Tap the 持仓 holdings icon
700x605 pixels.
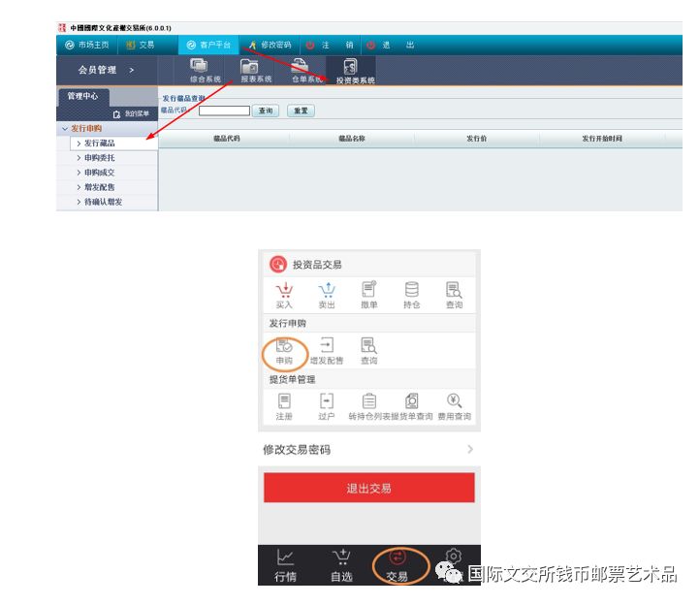pos(412,295)
